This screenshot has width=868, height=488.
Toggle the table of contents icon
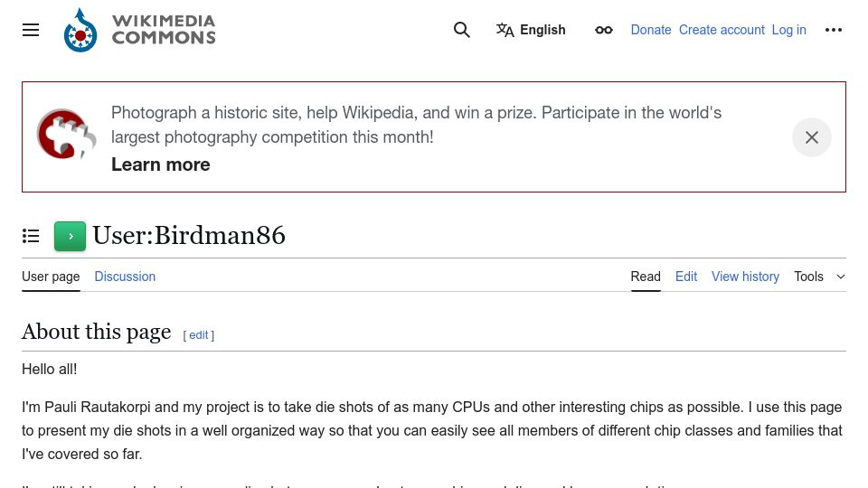[31, 236]
